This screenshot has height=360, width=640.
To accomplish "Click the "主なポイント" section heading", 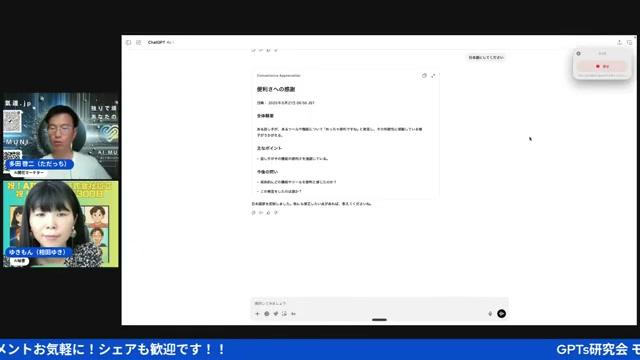I will coord(269,148).
